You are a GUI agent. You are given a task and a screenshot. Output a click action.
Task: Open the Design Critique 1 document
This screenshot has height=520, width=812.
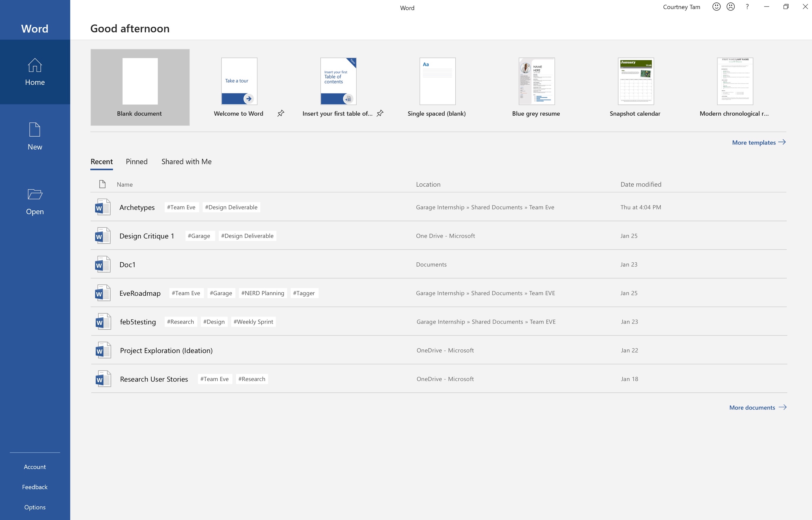point(147,236)
